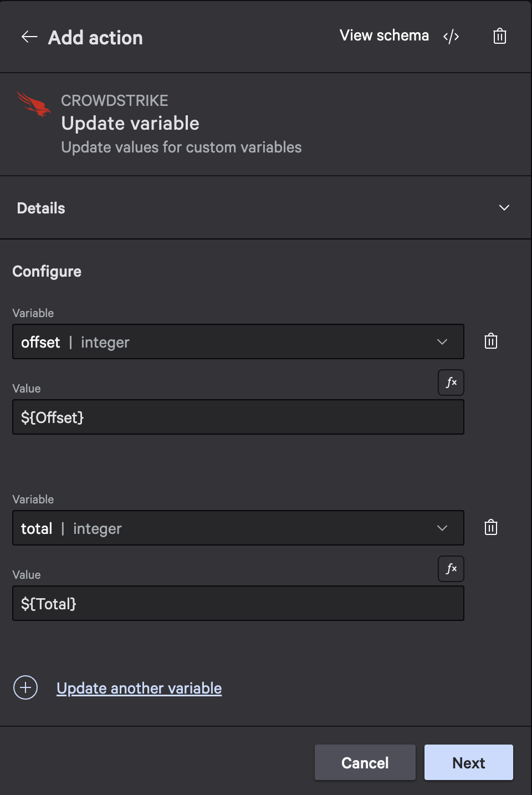
Task: Click View schema
Action: pos(384,35)
